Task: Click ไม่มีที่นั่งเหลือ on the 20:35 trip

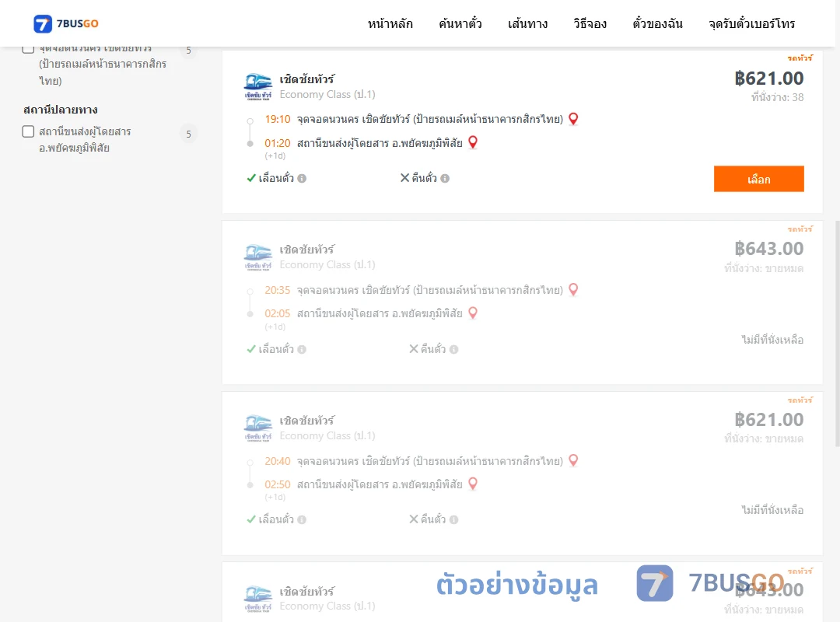Action: (x=772, y=340)
